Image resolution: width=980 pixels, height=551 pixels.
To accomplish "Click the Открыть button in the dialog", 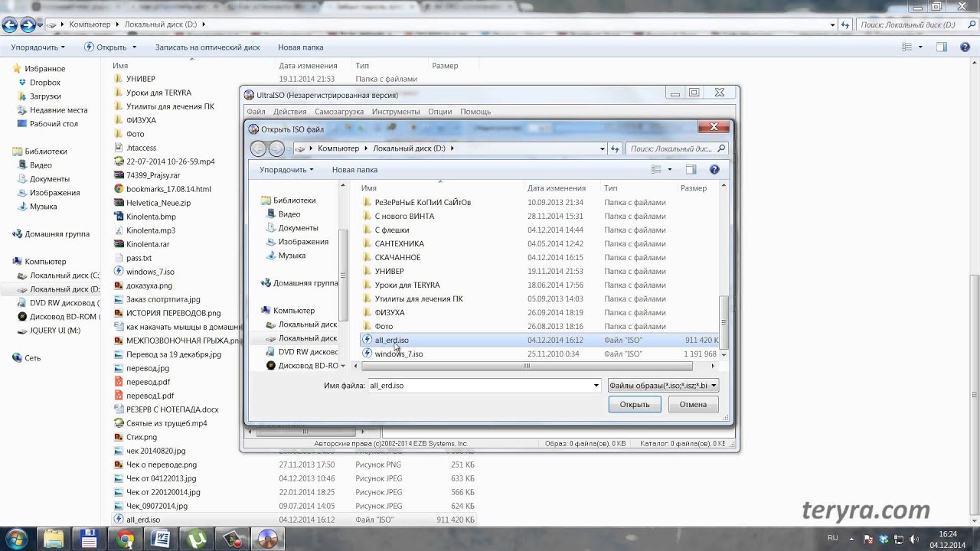I will pos(635,404).
